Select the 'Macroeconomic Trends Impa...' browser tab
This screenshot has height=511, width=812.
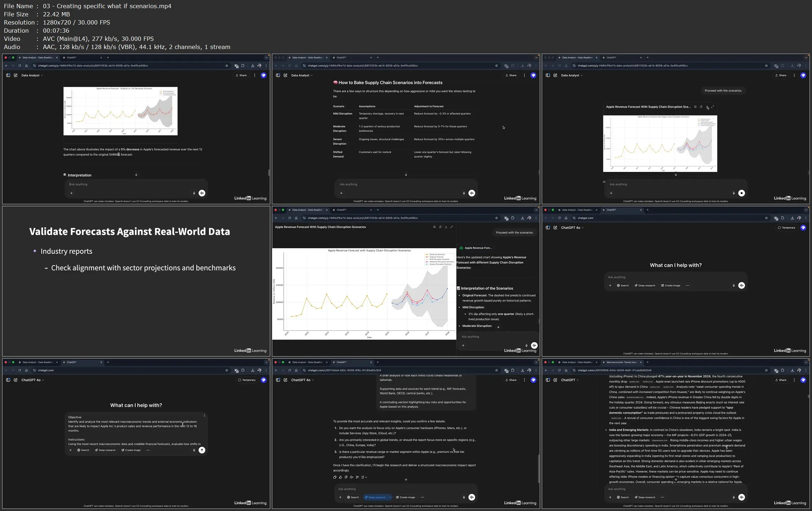click(x=621, y=362)
